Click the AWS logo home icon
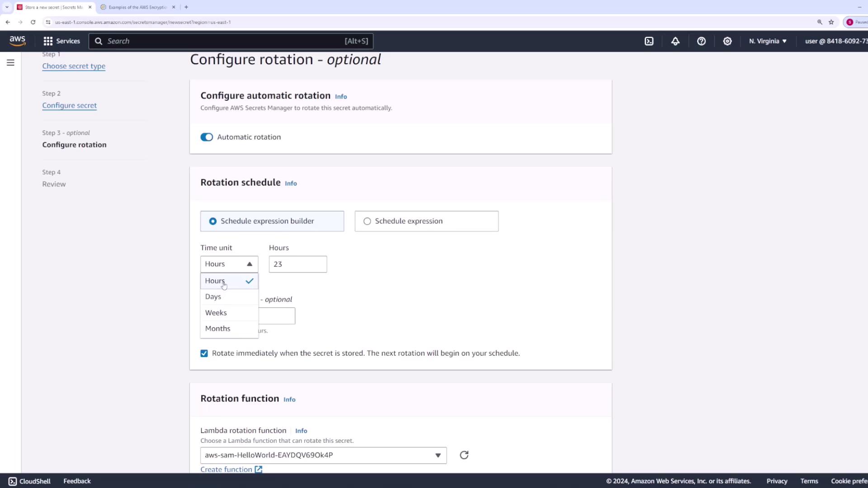Screen dimensions: 868x488 (x=17, y=41)
